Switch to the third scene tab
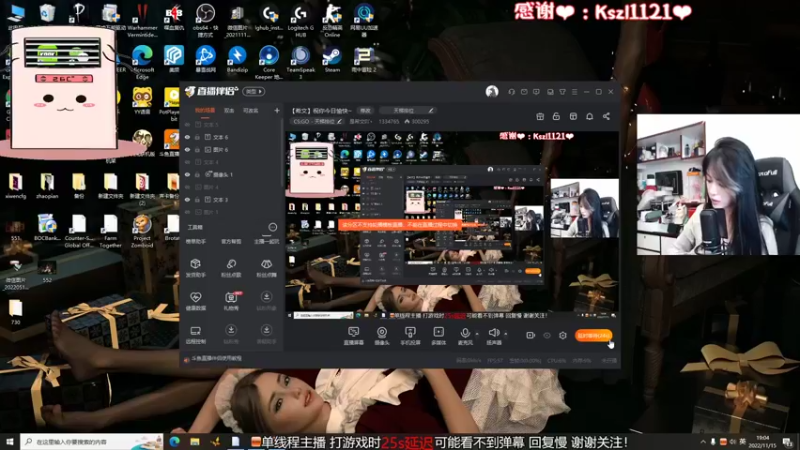This screenshot has width=800, height=450. 250,110
